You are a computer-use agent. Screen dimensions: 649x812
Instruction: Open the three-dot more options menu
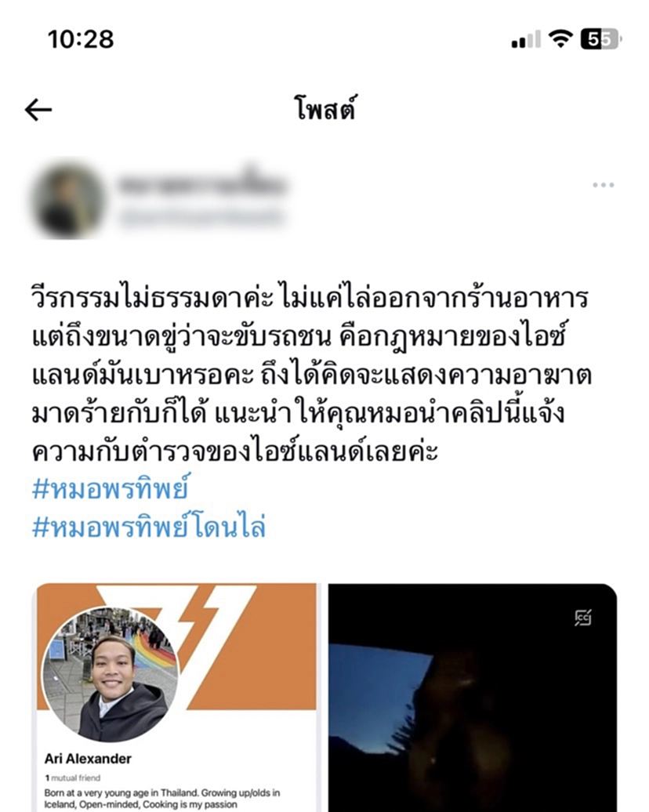(604, 185)
